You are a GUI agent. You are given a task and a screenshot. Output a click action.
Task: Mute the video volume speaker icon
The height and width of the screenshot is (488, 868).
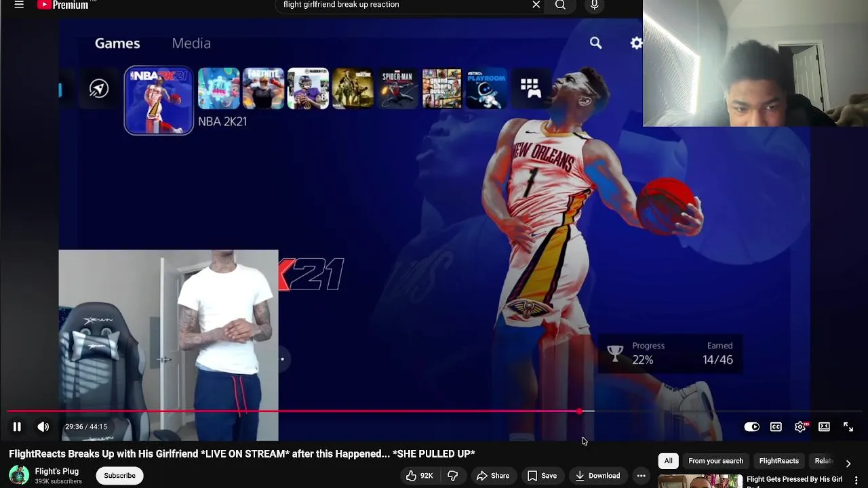[x=43, y=426]
